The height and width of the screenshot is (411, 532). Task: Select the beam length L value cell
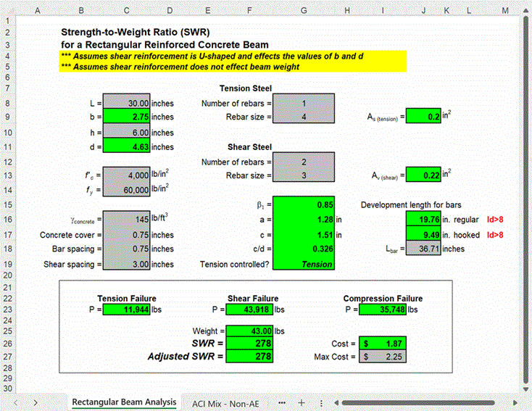click(127, 103)
